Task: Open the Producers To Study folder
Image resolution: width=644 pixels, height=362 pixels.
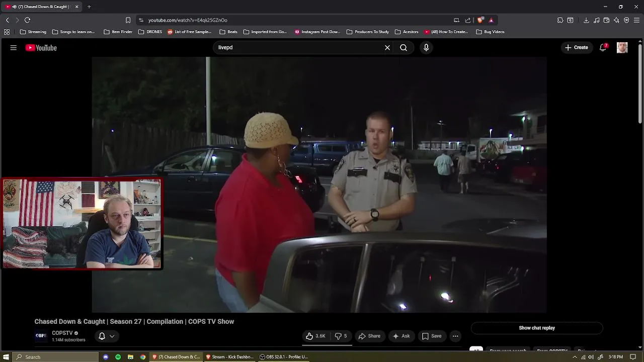Action: (368, 32)
